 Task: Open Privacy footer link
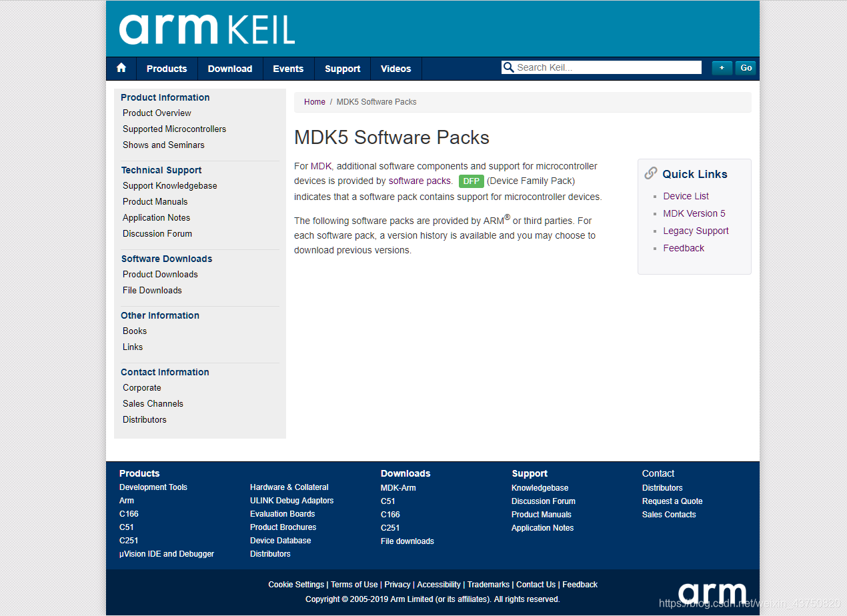(397, 585)
